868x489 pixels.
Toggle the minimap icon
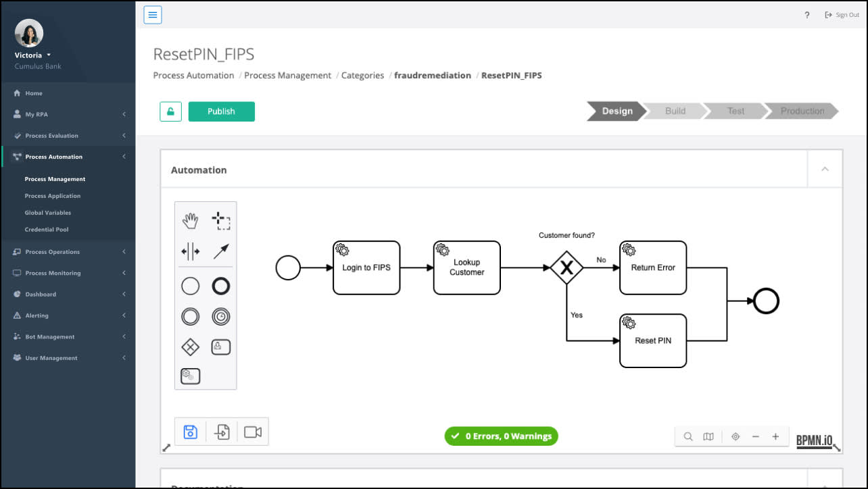(708, 437)
